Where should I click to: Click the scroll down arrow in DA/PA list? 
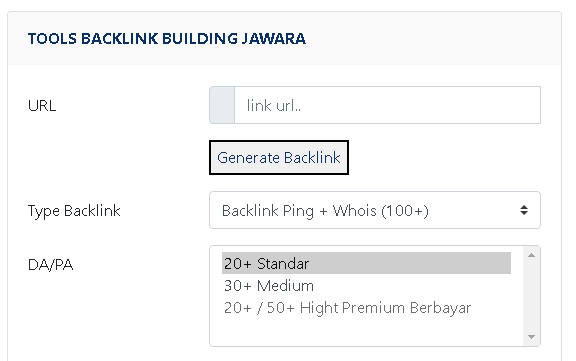pos(531,337)
